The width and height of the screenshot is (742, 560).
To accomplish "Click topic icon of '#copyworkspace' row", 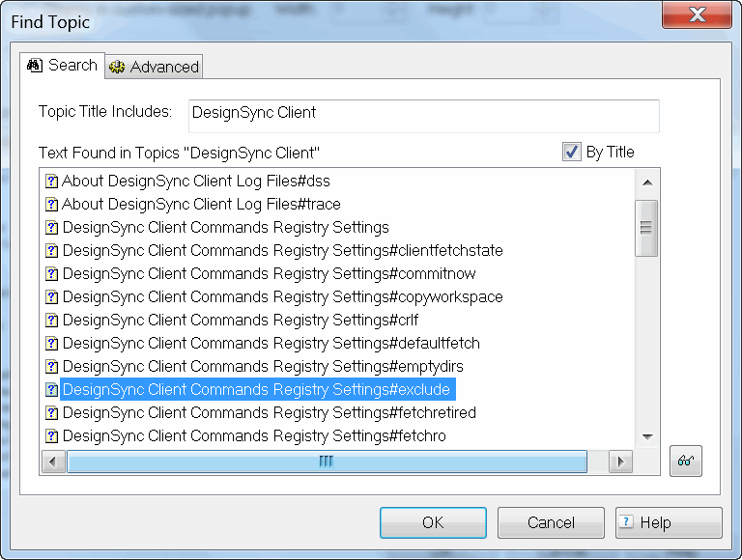I will click(51, 297).
